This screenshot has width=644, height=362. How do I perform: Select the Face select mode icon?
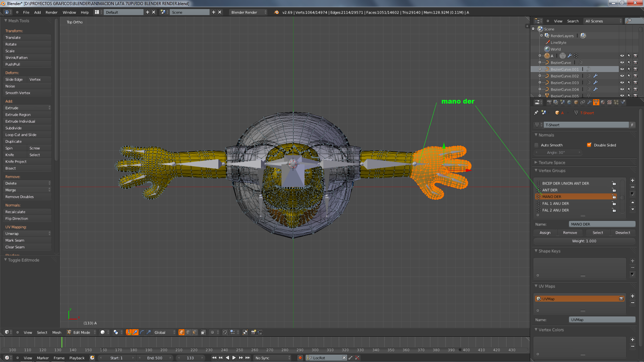click(x=195, y=332)
